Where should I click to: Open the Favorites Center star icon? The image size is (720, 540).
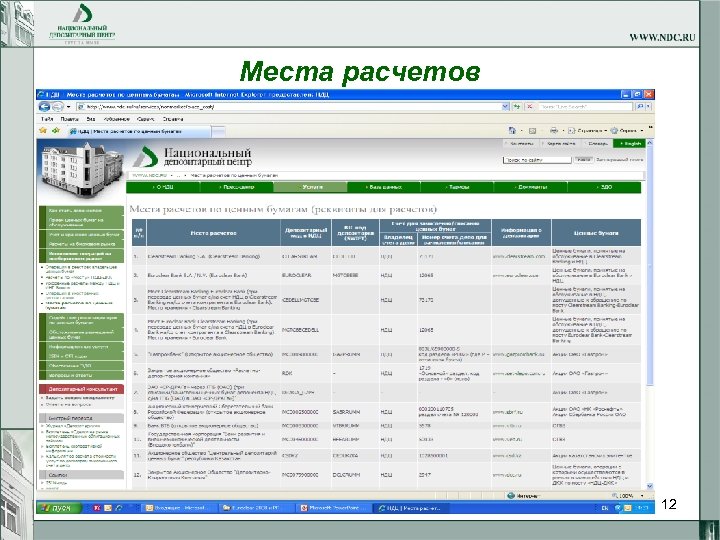coord(43,131)
